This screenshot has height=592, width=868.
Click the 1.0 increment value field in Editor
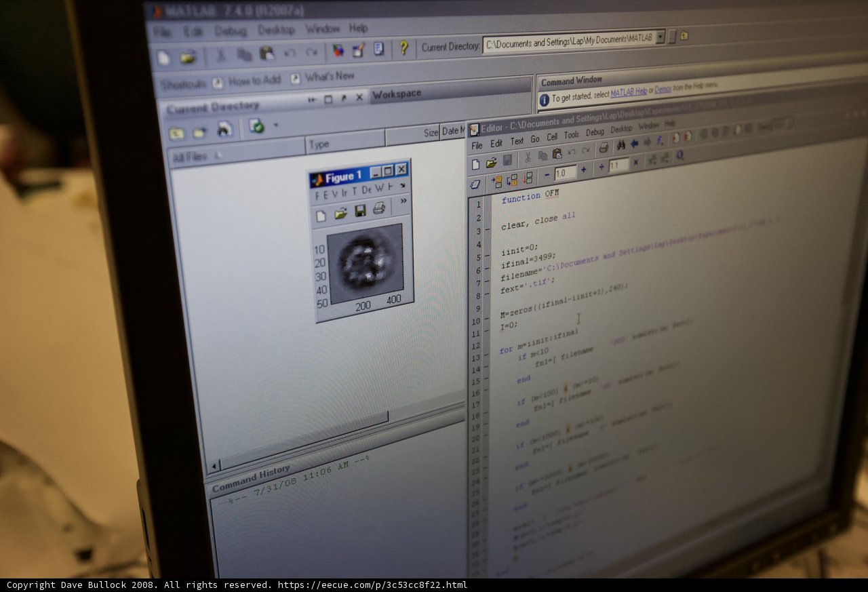(x=565, y=172)
